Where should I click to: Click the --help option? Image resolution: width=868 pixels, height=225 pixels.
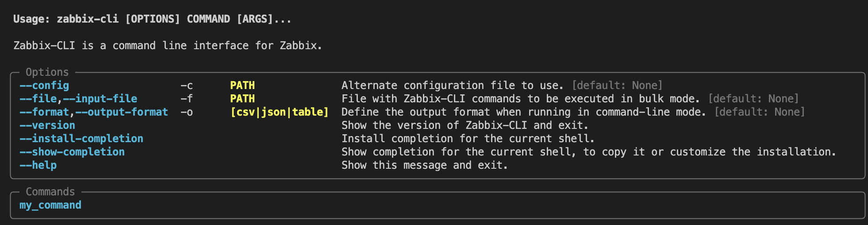pos(38,165)
